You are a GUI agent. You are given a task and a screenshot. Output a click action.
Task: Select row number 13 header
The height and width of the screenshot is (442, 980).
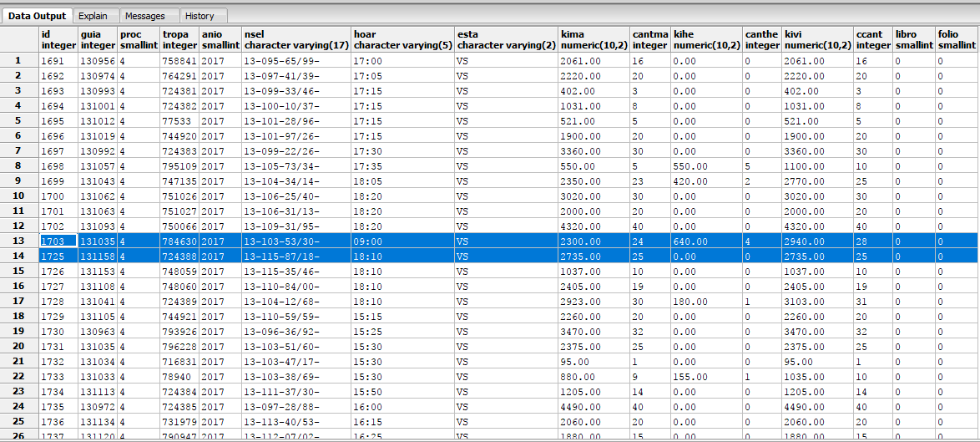coord(18,241)
